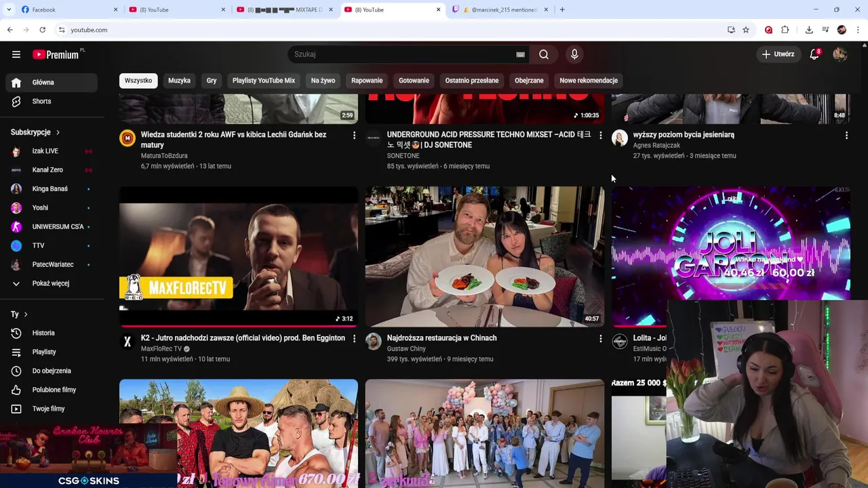Viewport: 868px width, 488px height.
Task: Open the notifications bell
Action: [814, 54]
